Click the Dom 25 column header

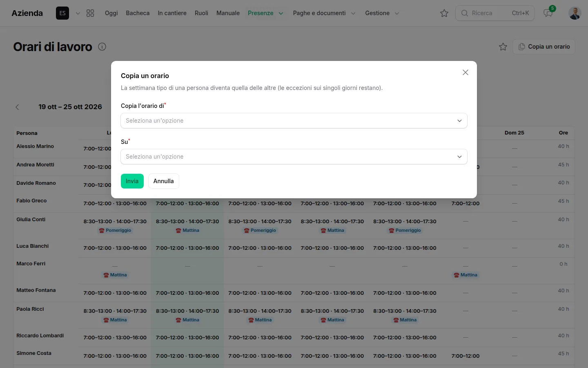(x=514, y=133)
